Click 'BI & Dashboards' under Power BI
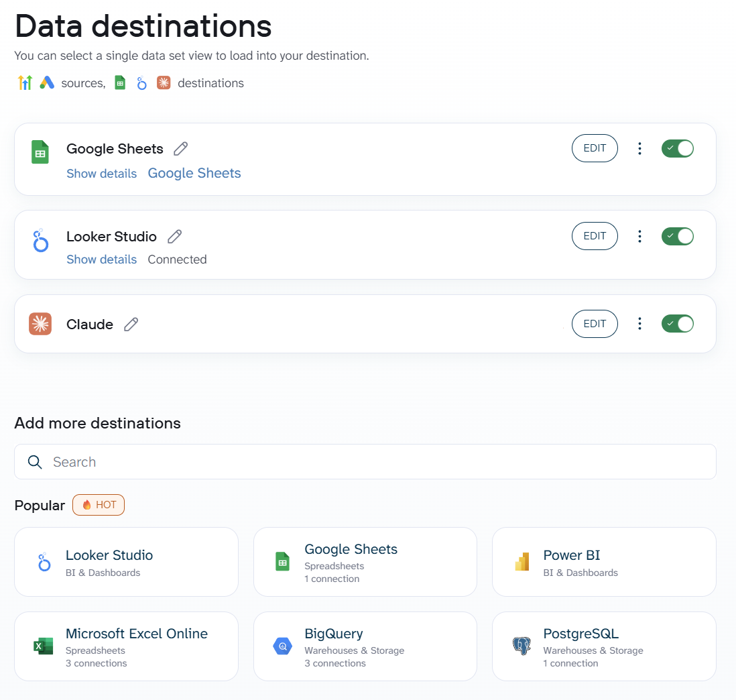This screenshot has height=700, width=736. pos(580,573)
